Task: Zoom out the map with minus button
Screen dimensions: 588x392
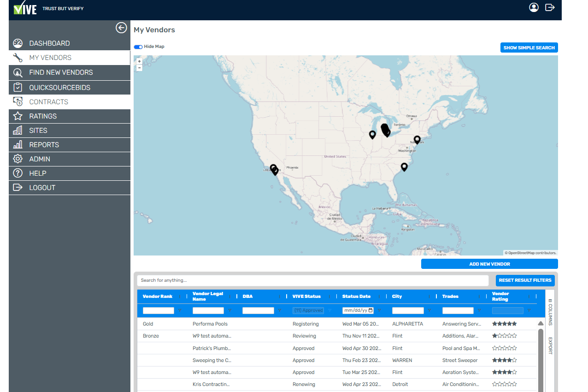Action: click(139, 67)
